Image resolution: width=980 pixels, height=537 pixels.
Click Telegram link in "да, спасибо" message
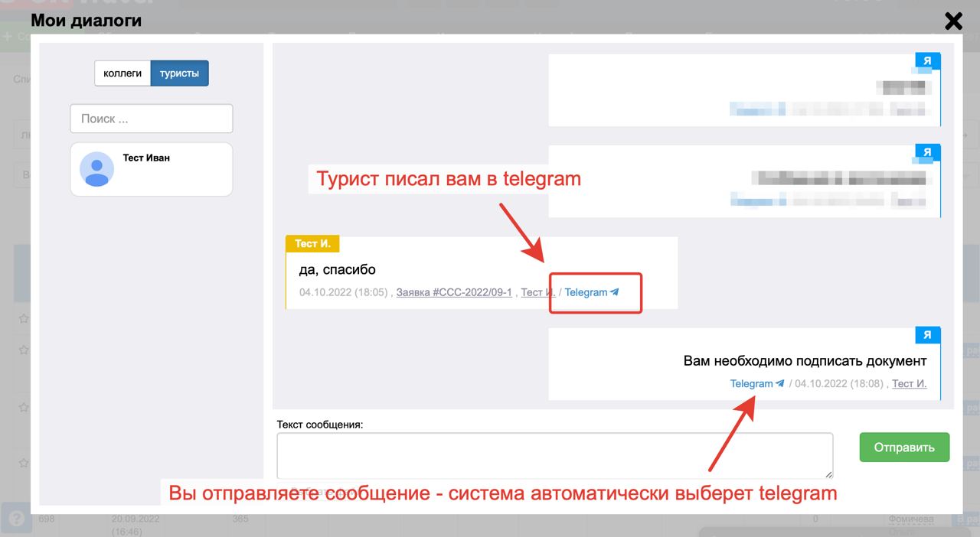pyautogui.click(x=592, y=292)
